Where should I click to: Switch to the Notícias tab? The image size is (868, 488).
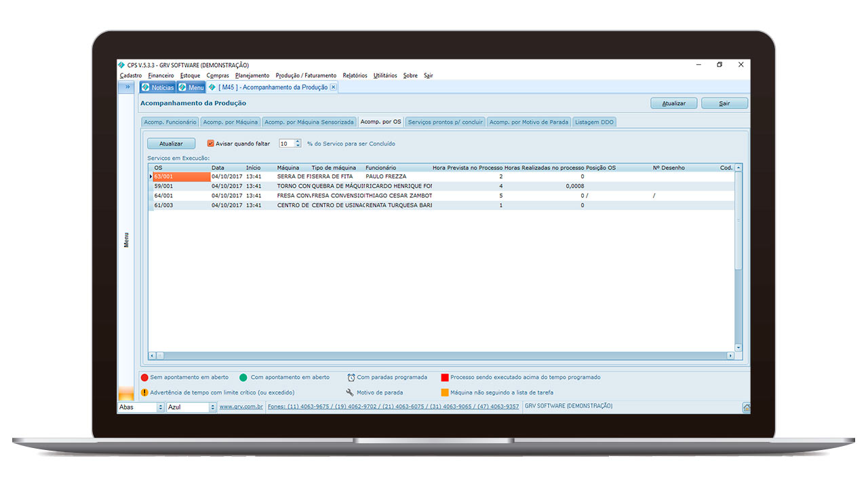[x=157, y=87]
